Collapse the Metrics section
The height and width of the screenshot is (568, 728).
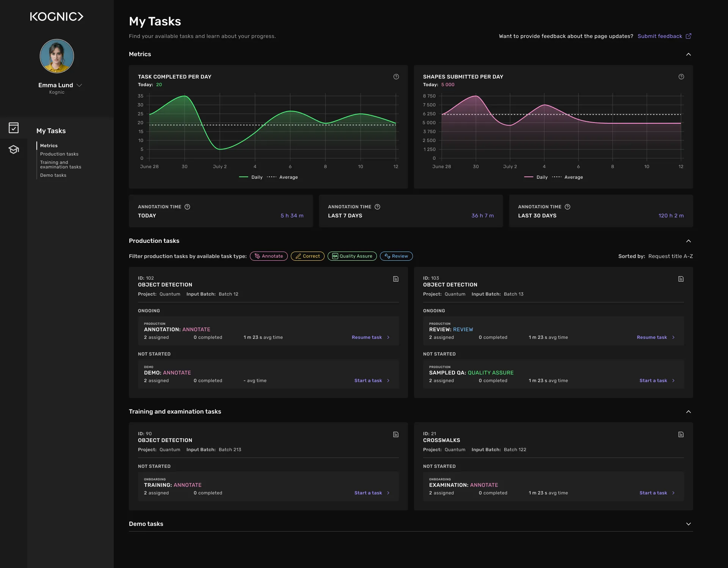[x=689, y=54]
